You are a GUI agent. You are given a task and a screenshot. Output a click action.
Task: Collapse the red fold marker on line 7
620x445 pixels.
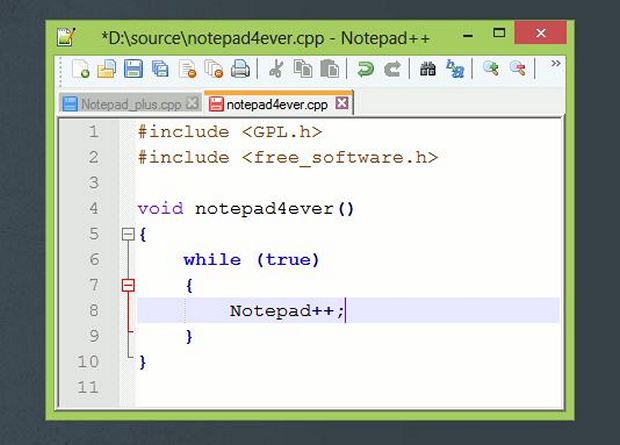(128, 285)
